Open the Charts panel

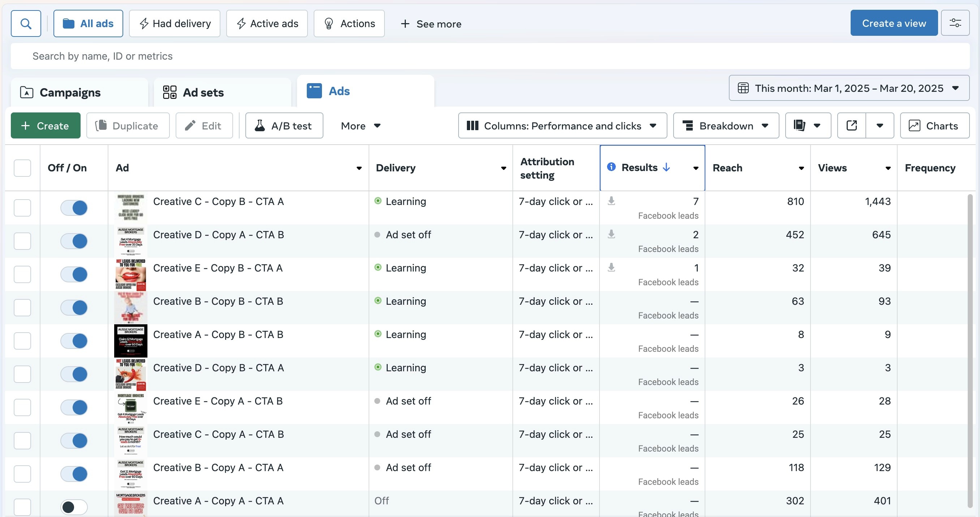tap(934, 125)
